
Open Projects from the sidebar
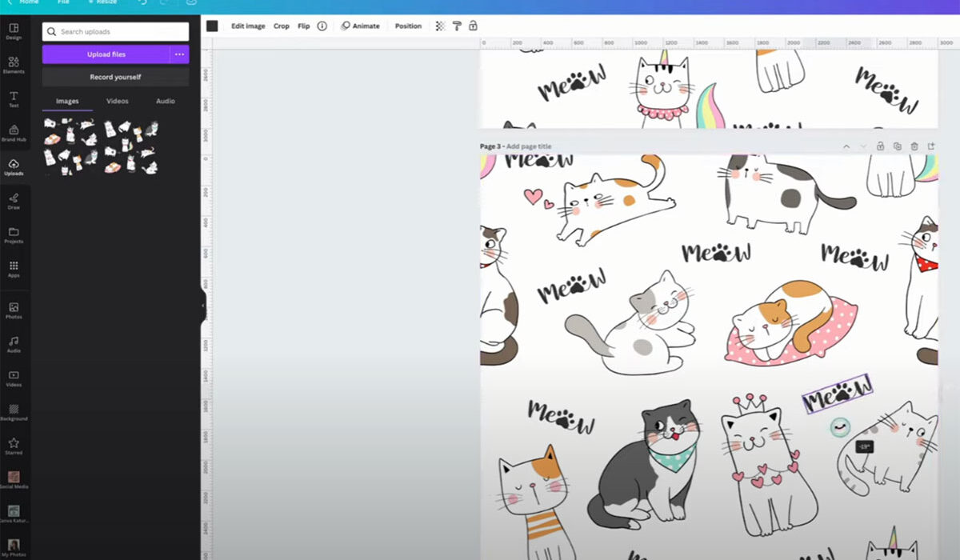tap(14, 235)
